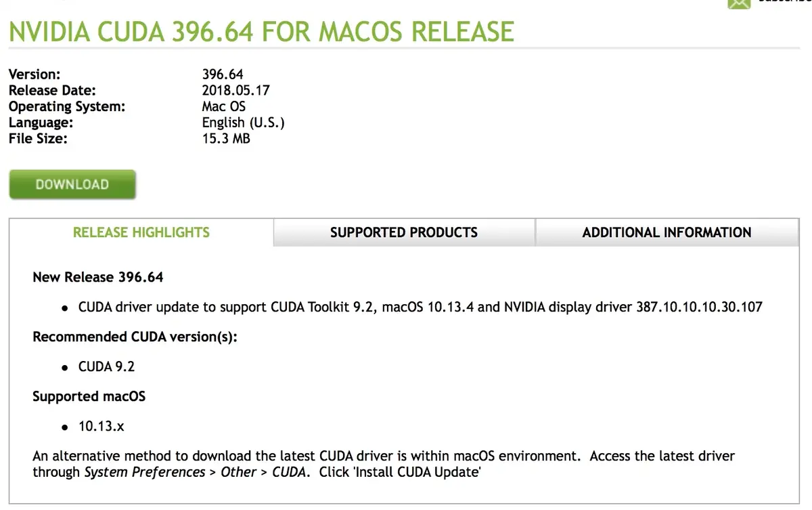The width and height of the screenshot is (812, 510).
Task: Click the English (U.S.) language value
Action: (243, 123)
